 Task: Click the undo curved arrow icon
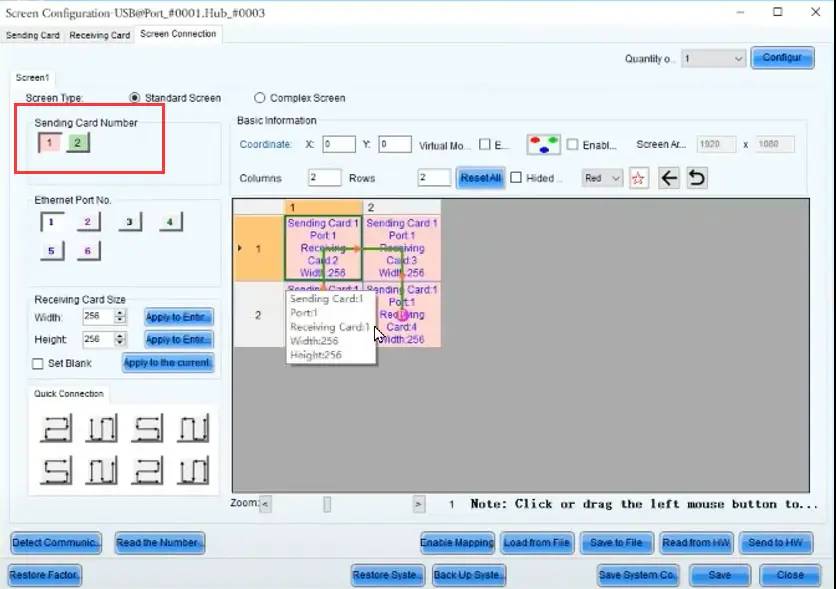(x=697, y=177)
